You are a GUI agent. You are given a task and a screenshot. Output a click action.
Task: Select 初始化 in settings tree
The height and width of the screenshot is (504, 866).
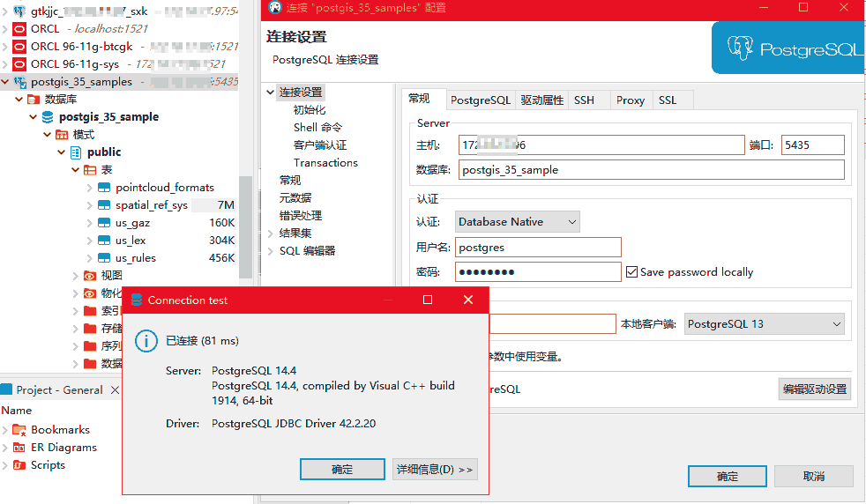310,110
